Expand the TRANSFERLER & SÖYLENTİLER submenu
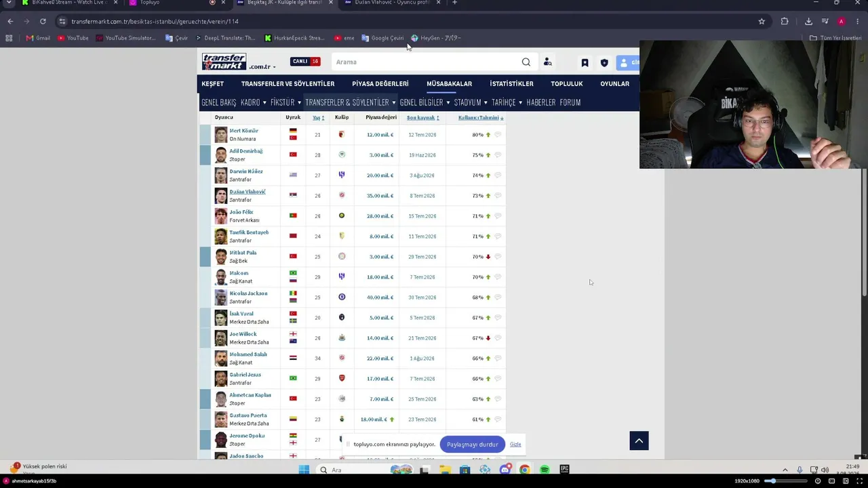Screen dimensions: 868x488 [351, 102]
